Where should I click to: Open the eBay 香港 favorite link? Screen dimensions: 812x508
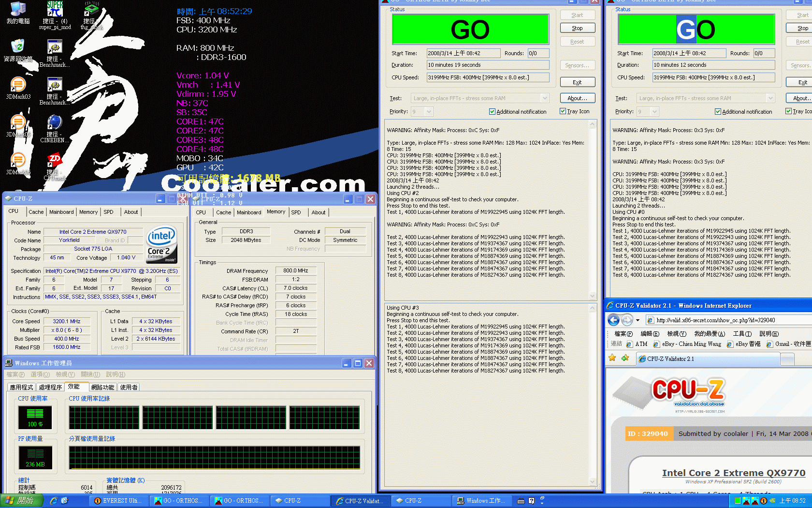point(743,344)
